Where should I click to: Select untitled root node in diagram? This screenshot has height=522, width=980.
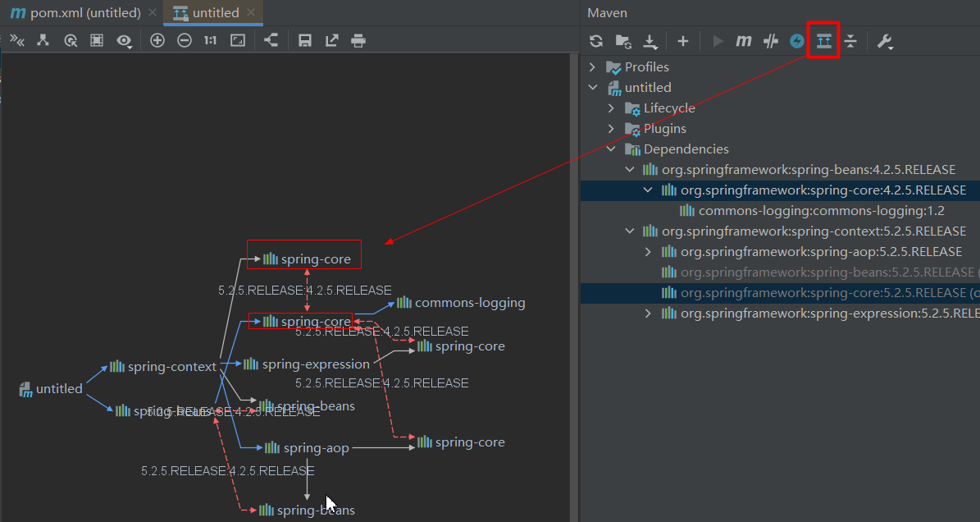click(x=51, y=389)
